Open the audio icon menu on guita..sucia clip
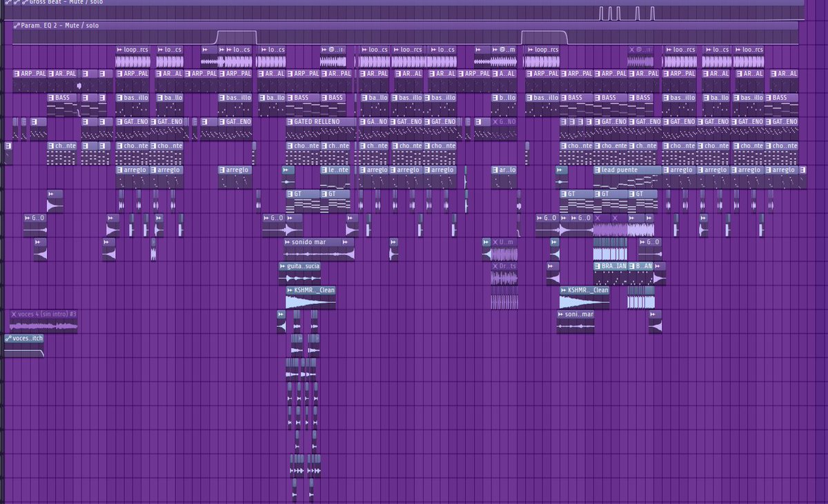Screen dimensions: 828x504 coord(283,266)
